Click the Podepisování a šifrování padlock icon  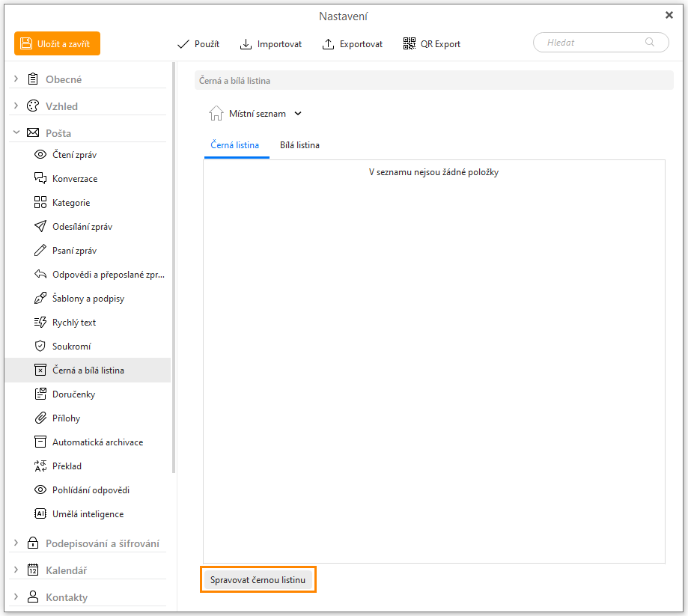pos(33,543)
